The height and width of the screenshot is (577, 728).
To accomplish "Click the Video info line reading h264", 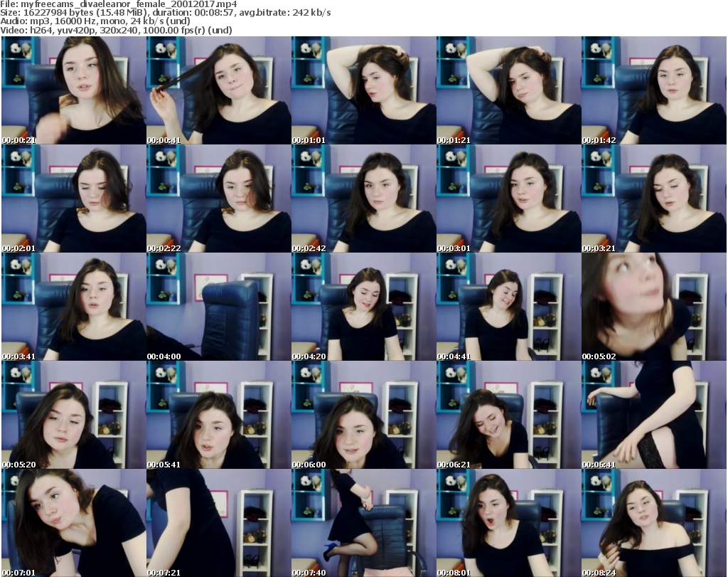I will point(117,31).
